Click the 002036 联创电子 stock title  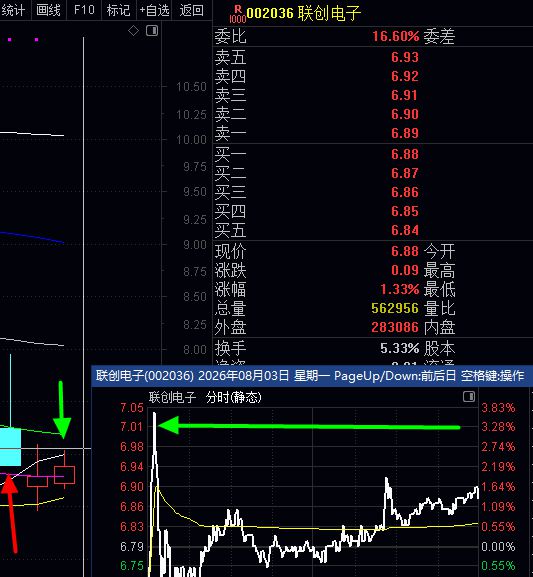tap(303, 14)
